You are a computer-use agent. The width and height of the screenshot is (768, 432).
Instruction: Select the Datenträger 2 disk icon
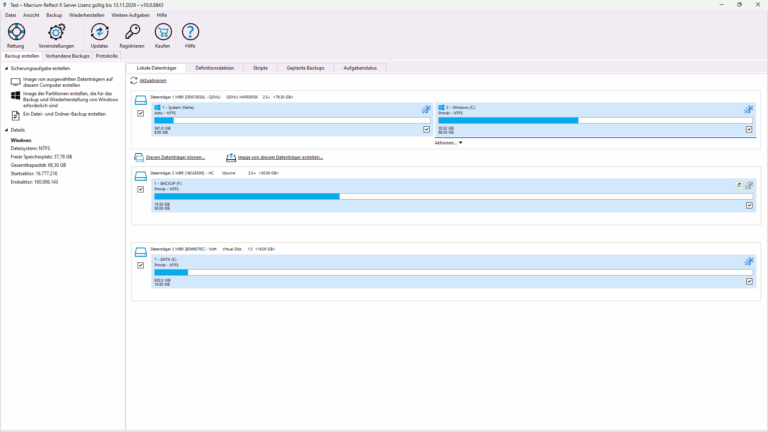click(x=141, y=176)
